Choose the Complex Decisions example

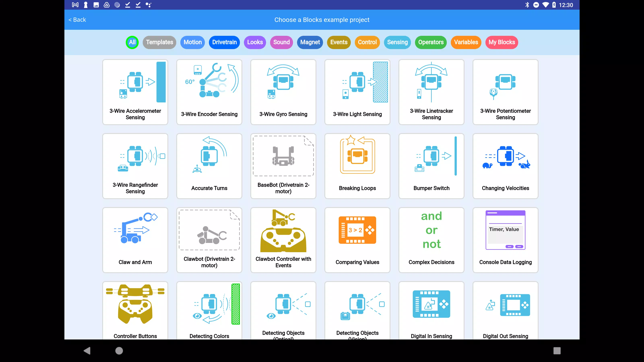431,240
